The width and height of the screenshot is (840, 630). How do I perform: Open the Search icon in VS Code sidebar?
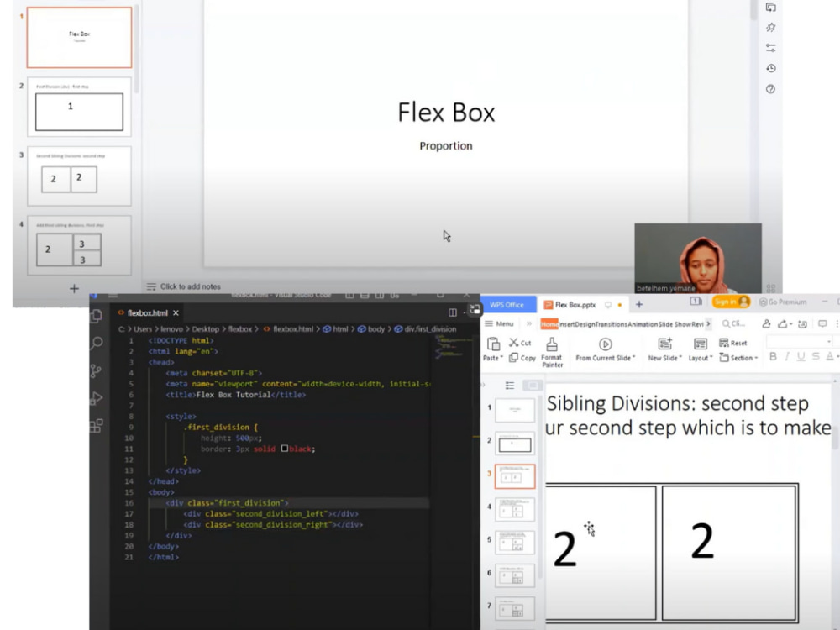click(97, 343)
